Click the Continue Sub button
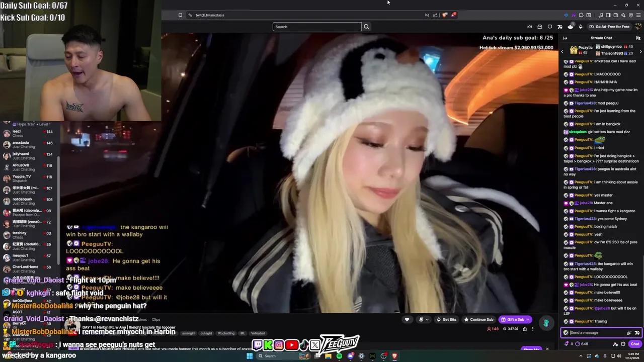Screen dimensions: 644x362 (478, 319)
